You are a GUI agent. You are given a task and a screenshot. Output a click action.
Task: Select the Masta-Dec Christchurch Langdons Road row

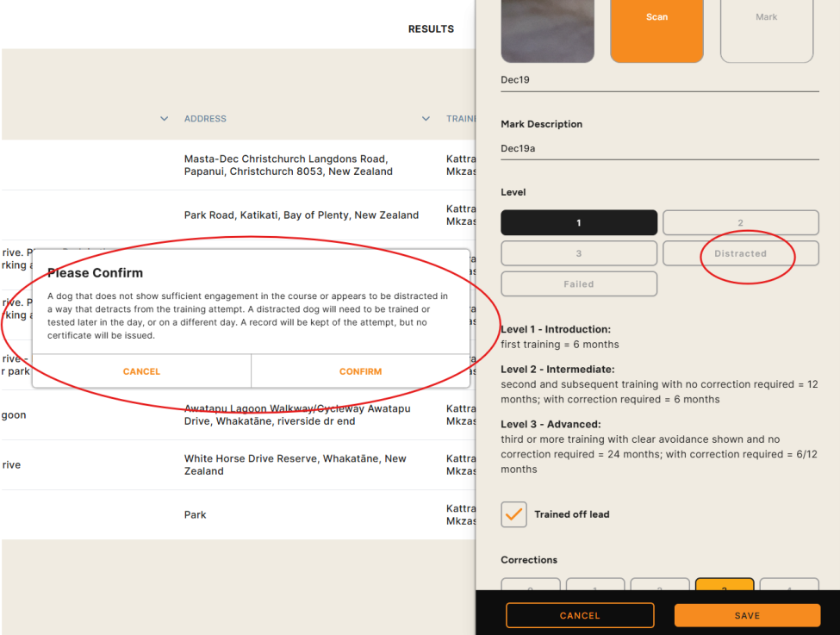tap(239, 165)
